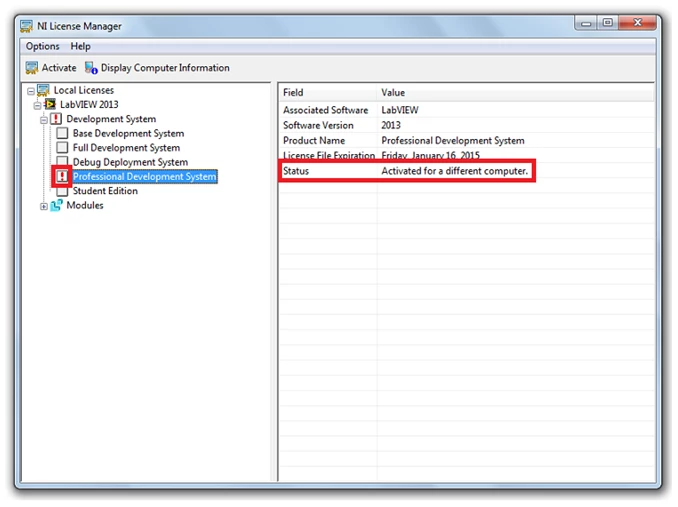Click the Full Development System status box
This screenshot has width=678, height=507.
[62, 148]
